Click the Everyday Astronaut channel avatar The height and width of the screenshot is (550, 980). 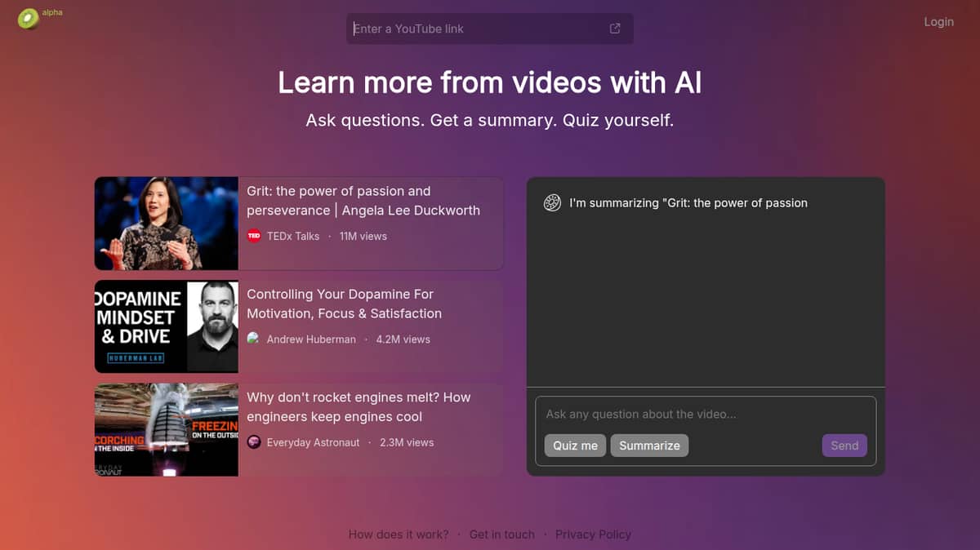(254, 442)
